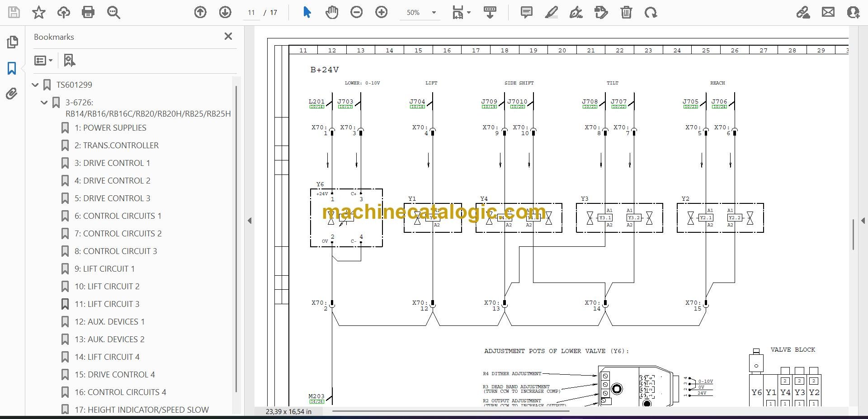Go to the next page
This screenshot has height=419, width=868.
pos(225,12)
